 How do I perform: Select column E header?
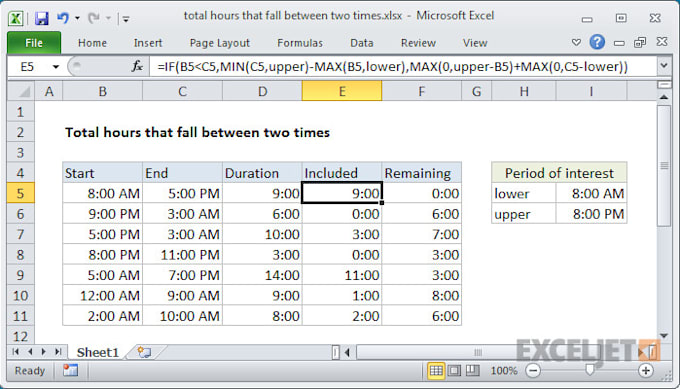tap(342, 92)
